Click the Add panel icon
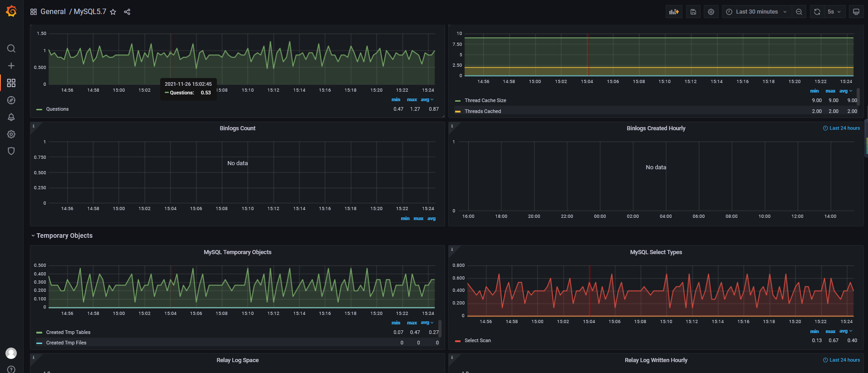868x373 pixels. 674,12
